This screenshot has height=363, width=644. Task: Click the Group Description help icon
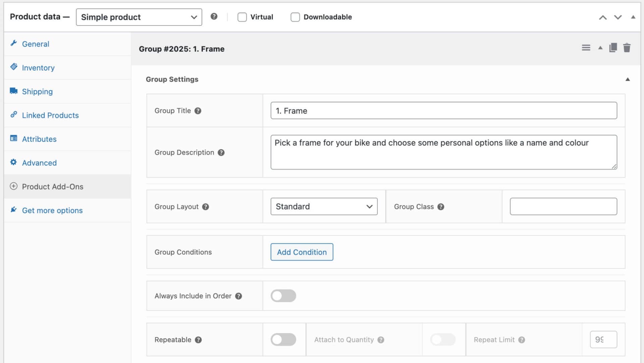point(221,153)
